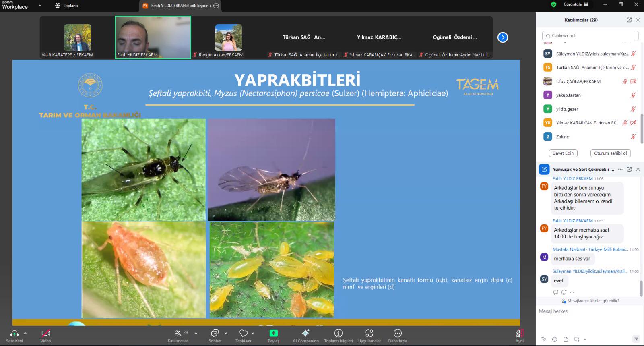This screenshot has height=346, width=644.
Task: Click the green Paylaş share screen icon
Action: (273, 334)
